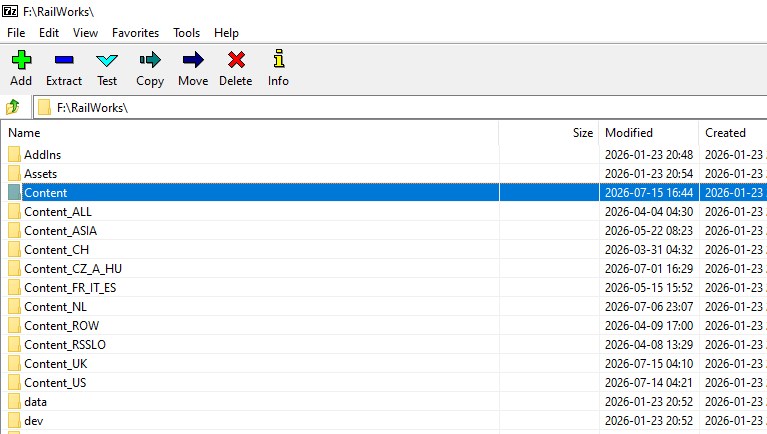Click the highlighted Content folder icon
This screenshot has height=434, width=767.
[14, 193]
